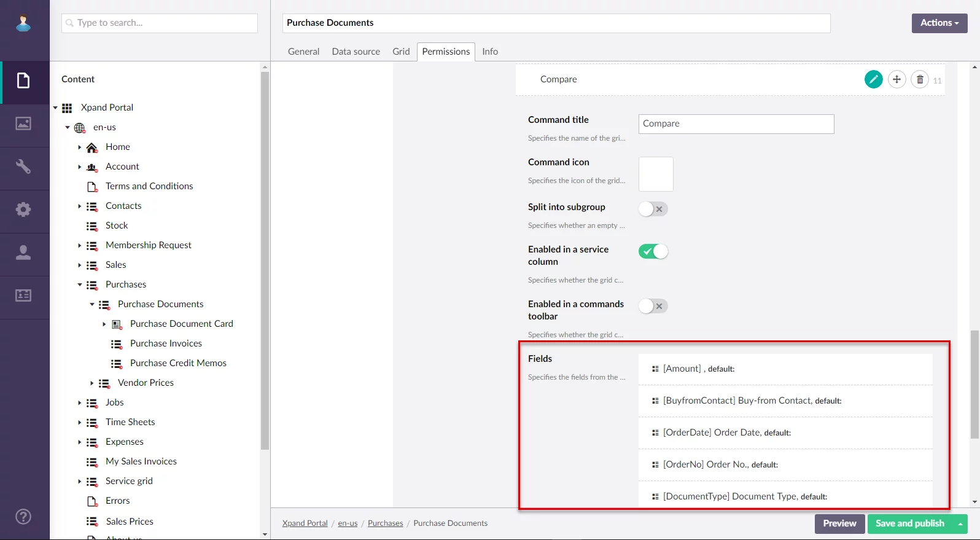Image resolution: width=980 pixels, height=540 pixels.
Task: Click the Command title input field
Action: (736, 123)
